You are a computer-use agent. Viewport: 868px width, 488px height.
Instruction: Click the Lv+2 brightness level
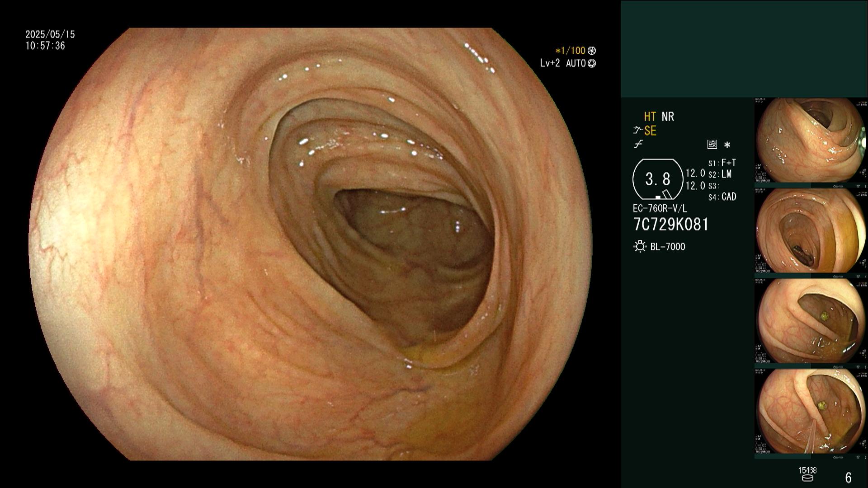550,63
